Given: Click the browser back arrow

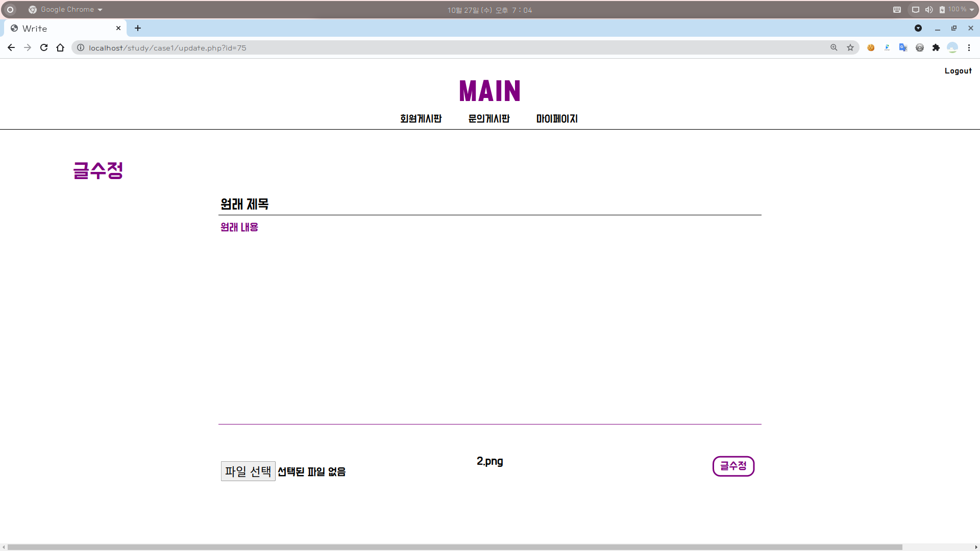Looking at the screenshot, I should pyautogui.click(x=11, y=47).
